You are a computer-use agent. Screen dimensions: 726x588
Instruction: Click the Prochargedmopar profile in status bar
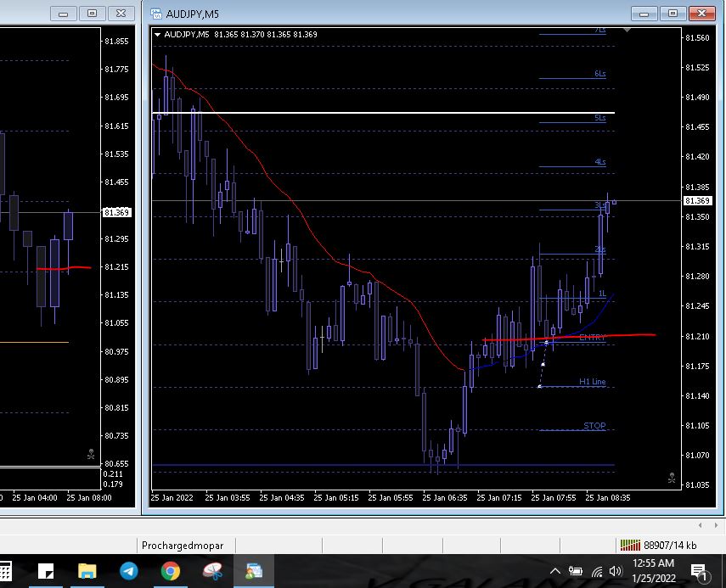183,546
